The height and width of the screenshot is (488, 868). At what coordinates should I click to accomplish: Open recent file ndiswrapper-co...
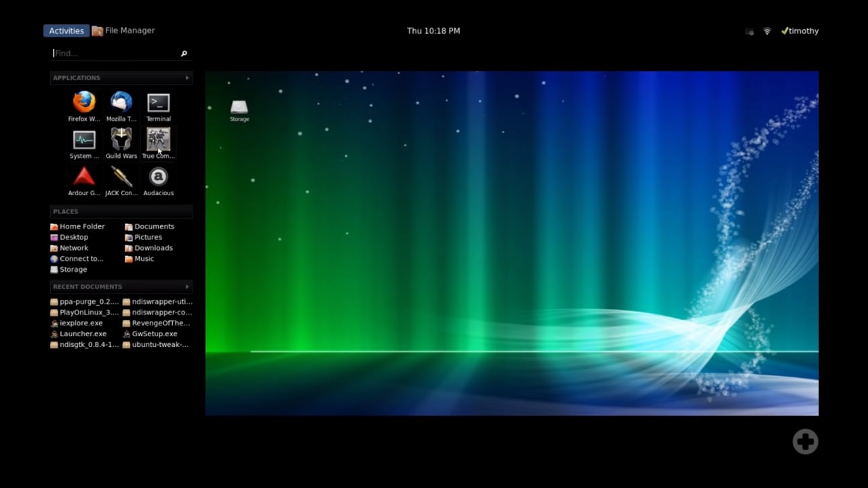[x=157, y=312]
